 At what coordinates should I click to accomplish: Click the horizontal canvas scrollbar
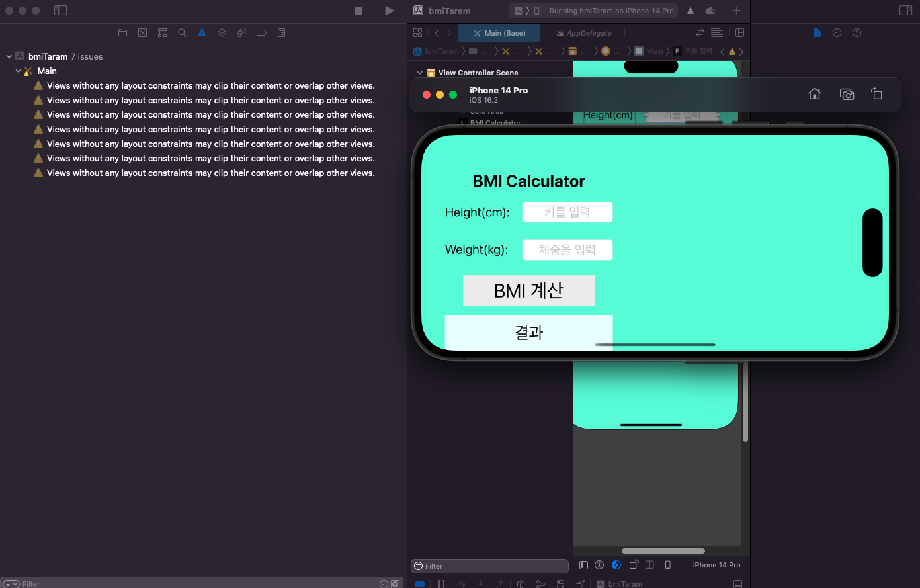point(663,551)
